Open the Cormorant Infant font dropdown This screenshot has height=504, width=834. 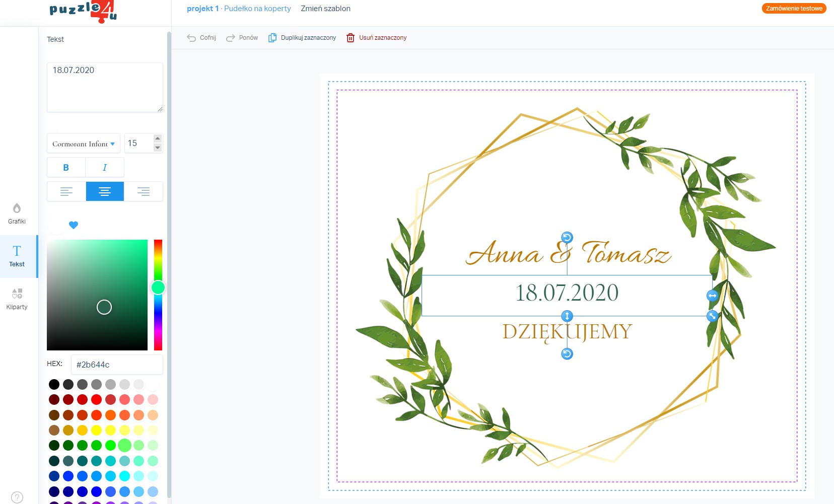click(84, 143)
